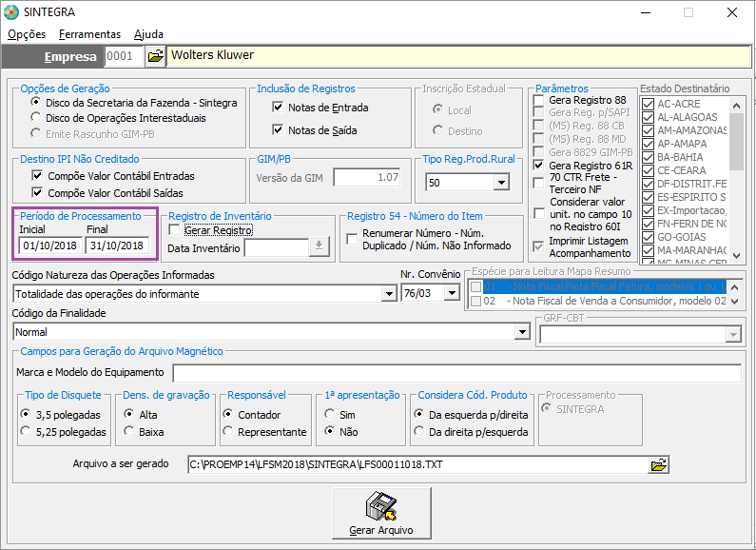
Task: Toggle CE-CEARA state checkbox
Action: pyautogui.click(x=649, y=170)
